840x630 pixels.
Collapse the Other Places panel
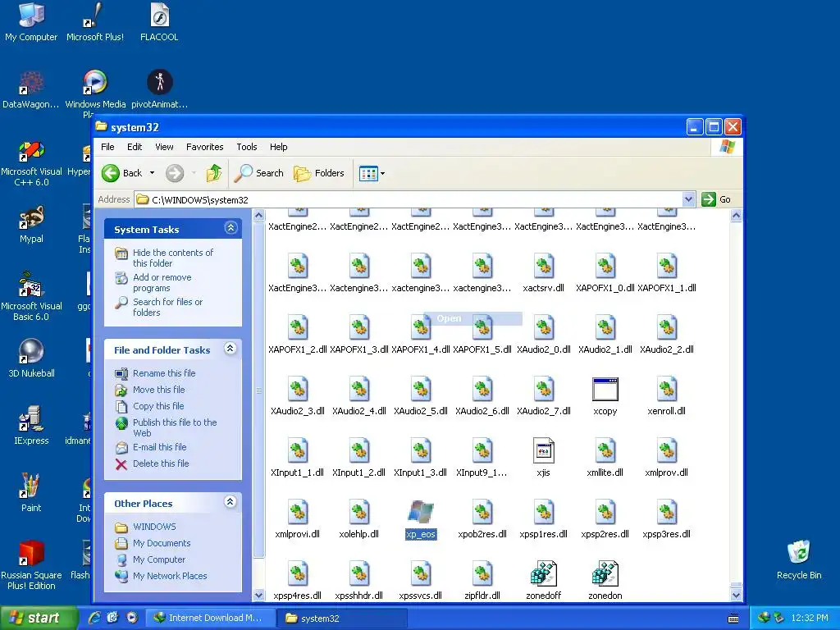(x=231, y=502)
